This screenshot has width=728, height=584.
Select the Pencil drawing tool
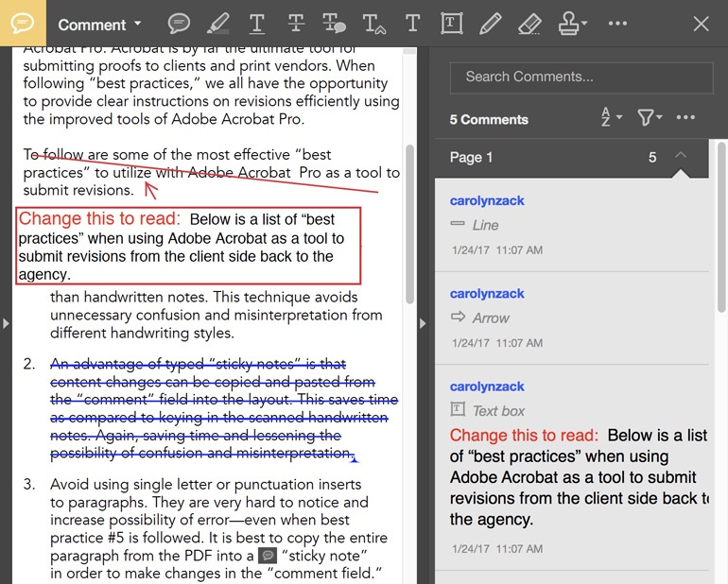[491, 24]
